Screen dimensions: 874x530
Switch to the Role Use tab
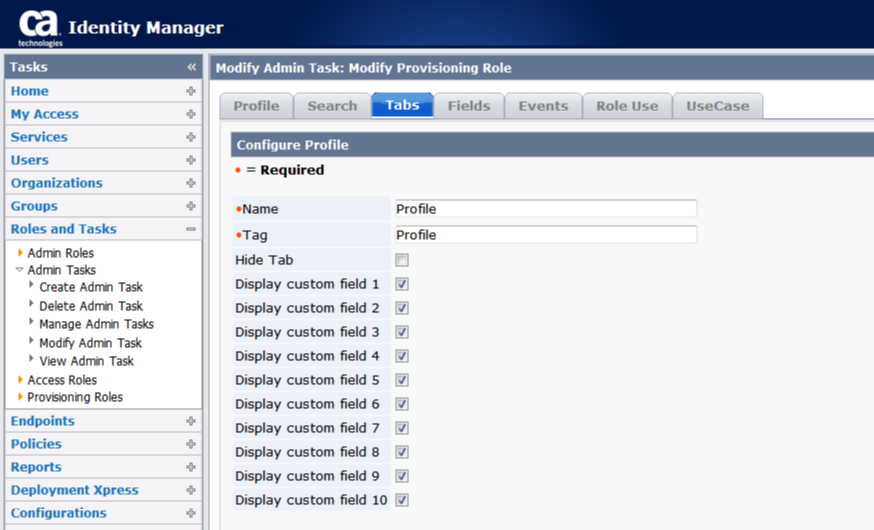pyautogui.click(x=627, y=106)
